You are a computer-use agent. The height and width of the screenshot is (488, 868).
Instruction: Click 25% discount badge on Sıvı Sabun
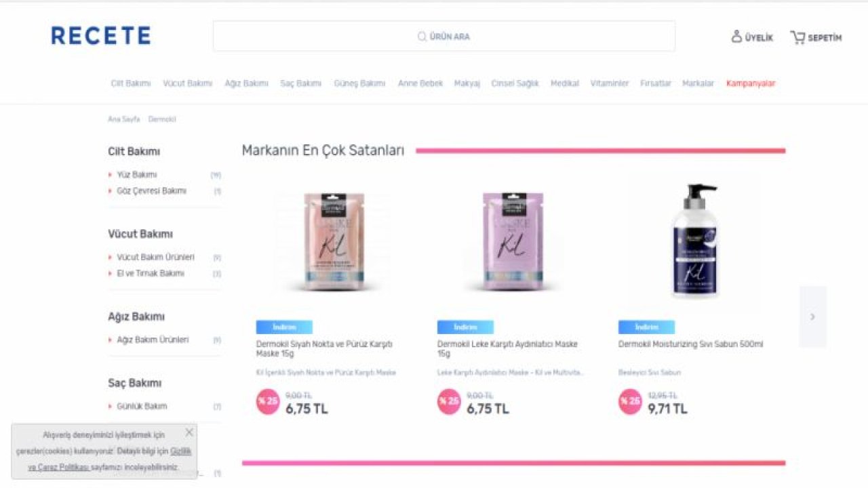click(x=630, y=401)
